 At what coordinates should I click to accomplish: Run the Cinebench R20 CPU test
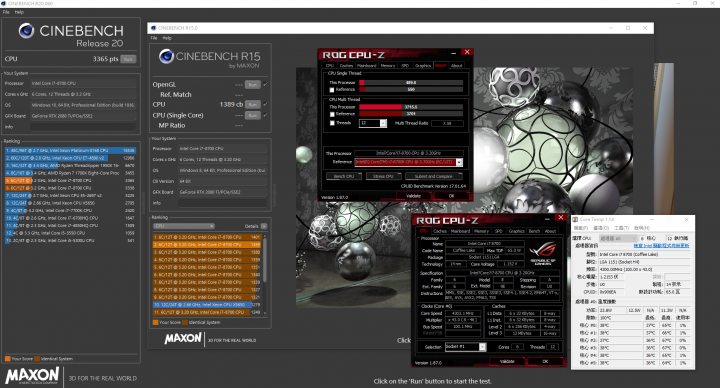pos(128,59)
